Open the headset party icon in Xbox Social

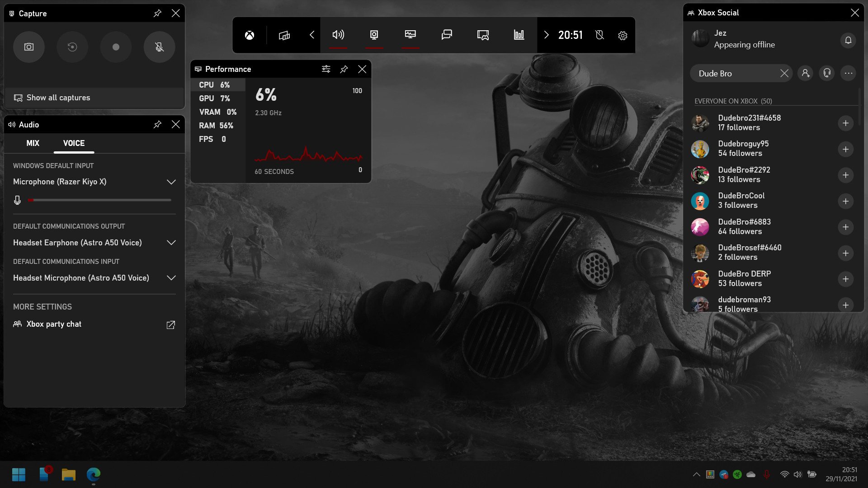pos(827,73)
